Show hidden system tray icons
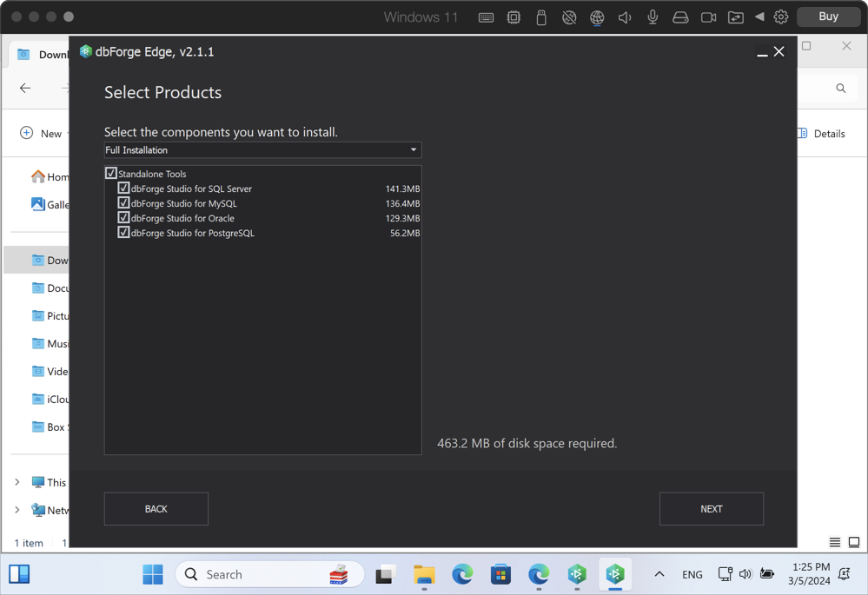 point(659,574)
